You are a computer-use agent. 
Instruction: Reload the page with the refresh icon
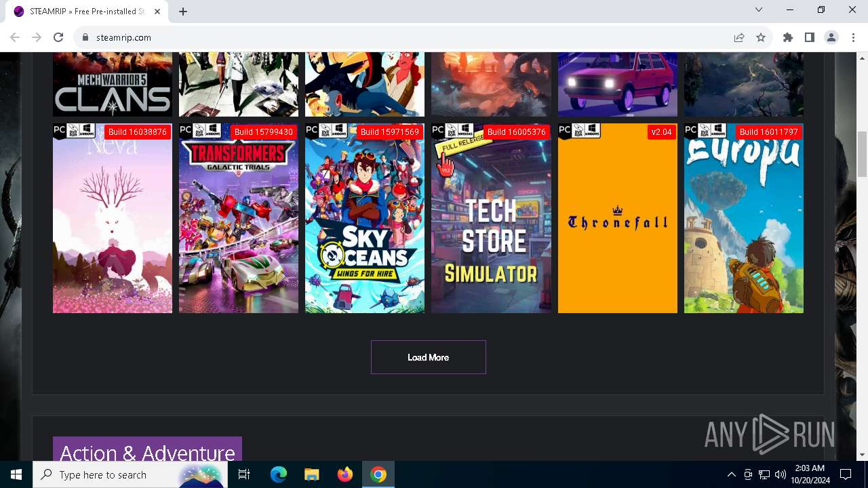pyautogui.click(x=58, y=37)
